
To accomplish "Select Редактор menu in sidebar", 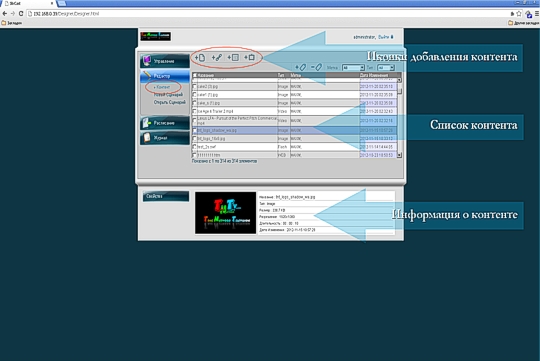I will tap(165, 76).
